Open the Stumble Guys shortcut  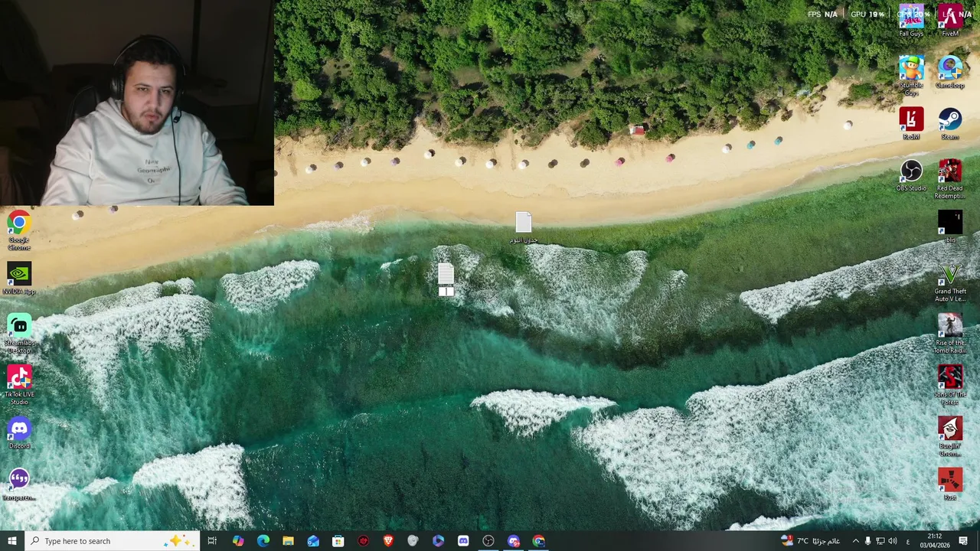911,75
